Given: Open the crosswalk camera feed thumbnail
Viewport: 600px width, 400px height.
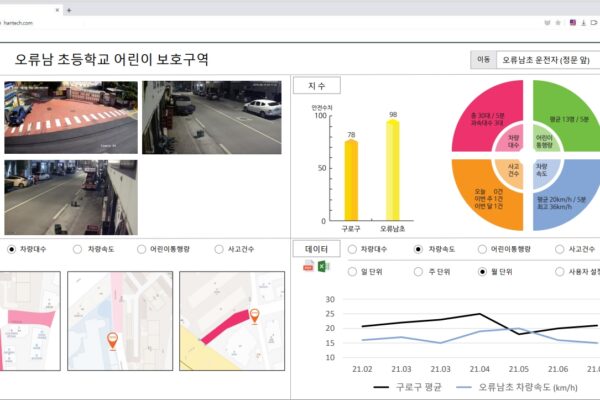Looking at the screenshot, I should coord(70,117).
